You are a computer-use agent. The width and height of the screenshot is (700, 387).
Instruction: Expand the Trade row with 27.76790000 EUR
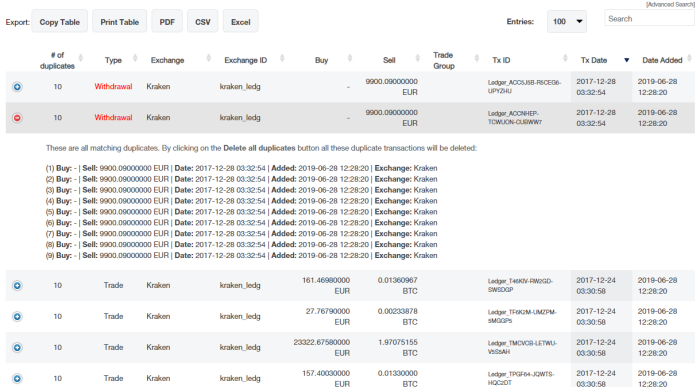tap(17, 316)
